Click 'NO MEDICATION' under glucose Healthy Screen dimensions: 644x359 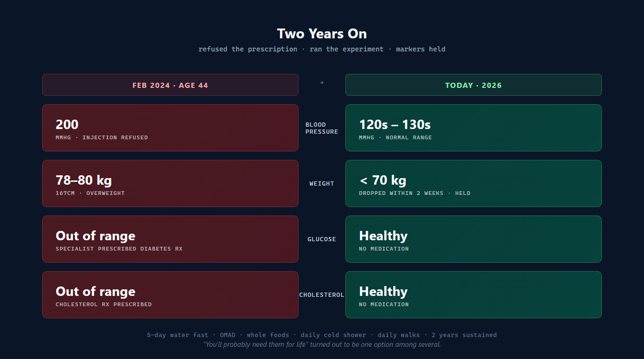pos(384,249)
